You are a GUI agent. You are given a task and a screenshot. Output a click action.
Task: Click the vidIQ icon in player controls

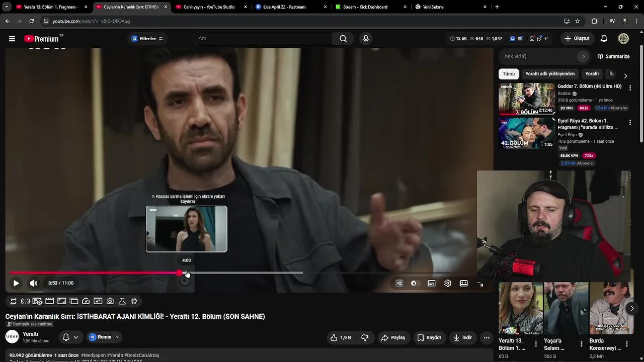pos(399,283)
